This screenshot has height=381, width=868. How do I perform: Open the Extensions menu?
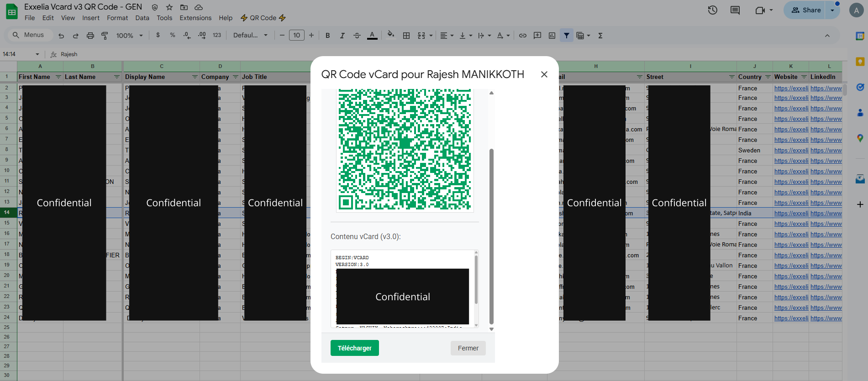click(x=195, y=18)
